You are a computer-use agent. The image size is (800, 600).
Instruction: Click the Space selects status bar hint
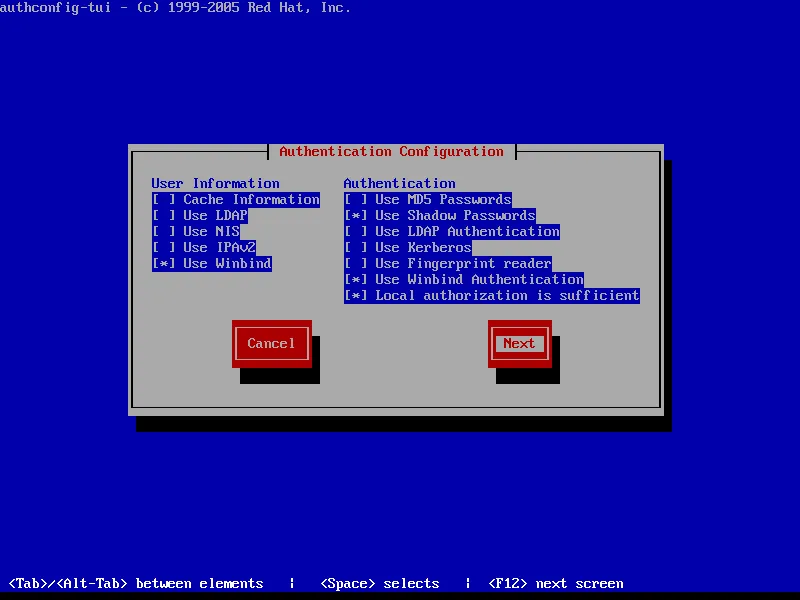point(379,583)
